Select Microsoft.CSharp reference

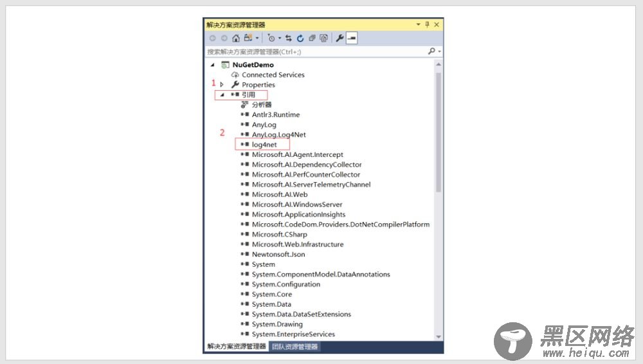[279, 234]
